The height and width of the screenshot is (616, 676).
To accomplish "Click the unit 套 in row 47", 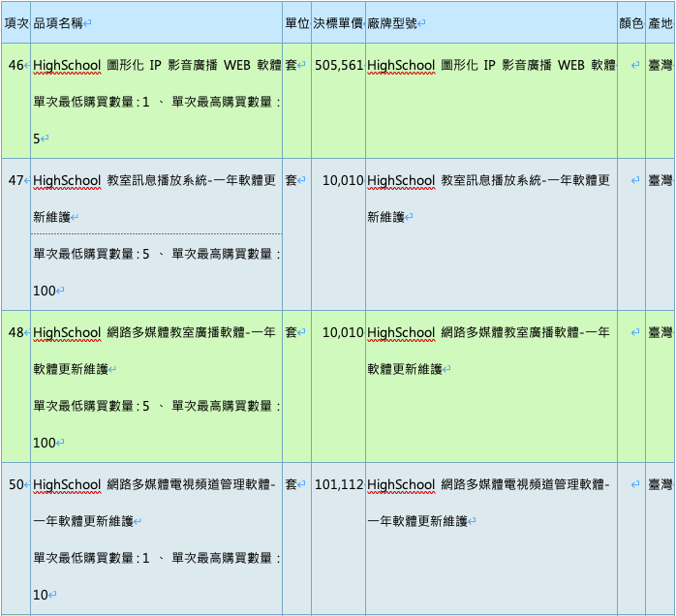I will tap(291, 180).
